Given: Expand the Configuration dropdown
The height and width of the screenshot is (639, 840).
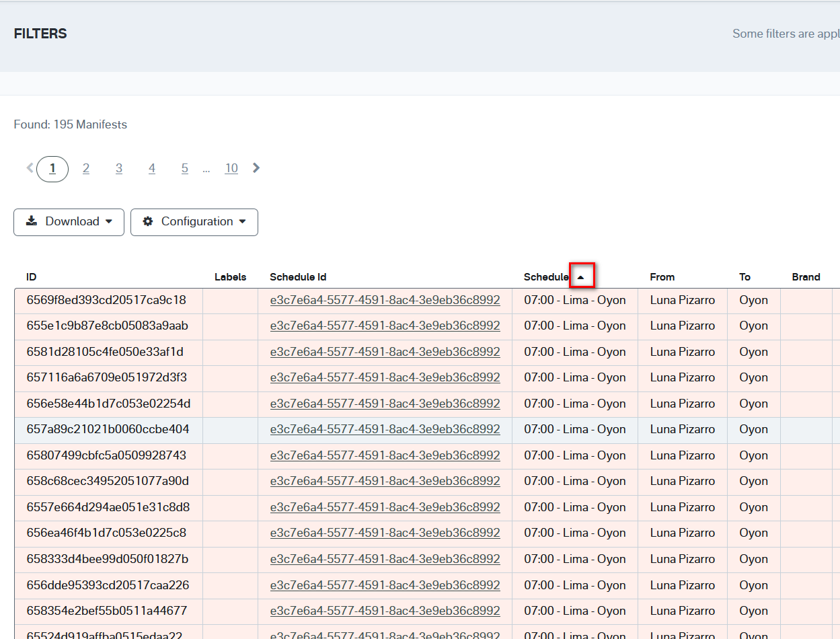Looking at the screenshot, I should click(x=194, y=222).
